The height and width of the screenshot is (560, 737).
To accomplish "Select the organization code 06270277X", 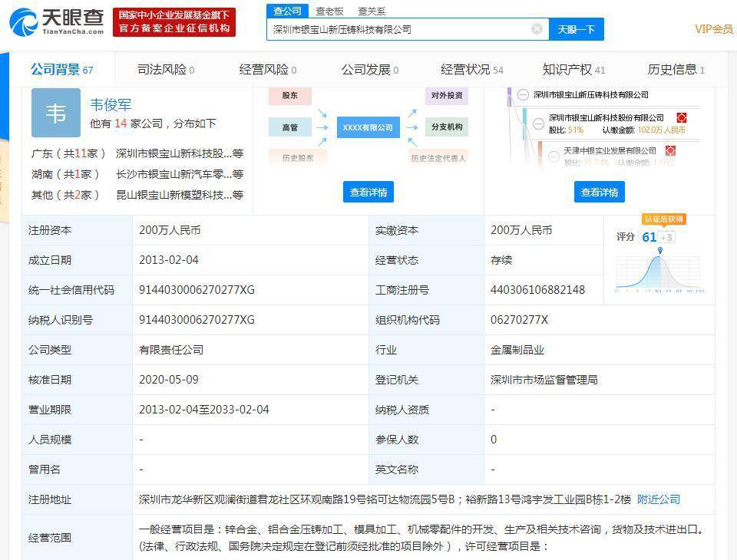I will [520, 320].
